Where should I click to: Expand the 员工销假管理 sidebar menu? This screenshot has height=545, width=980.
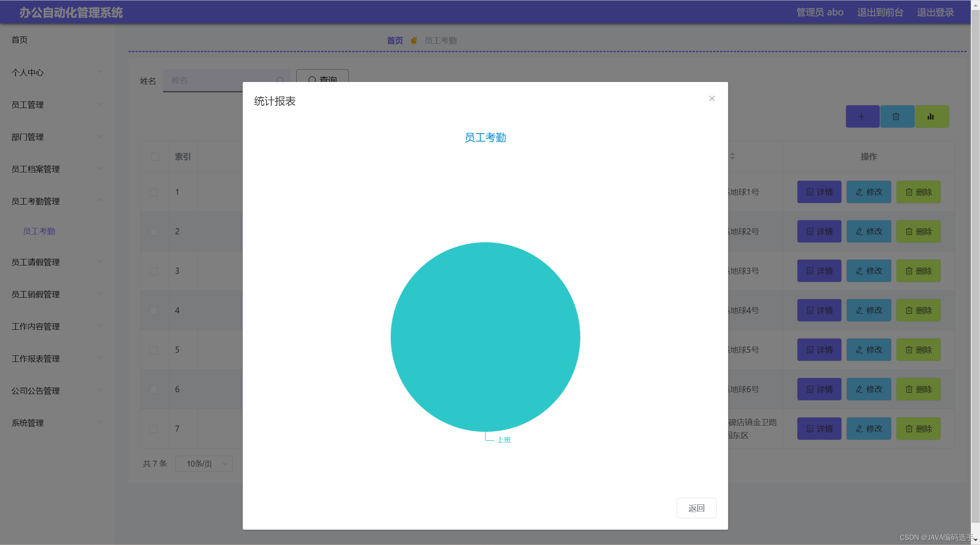click(x=57, y=294)
